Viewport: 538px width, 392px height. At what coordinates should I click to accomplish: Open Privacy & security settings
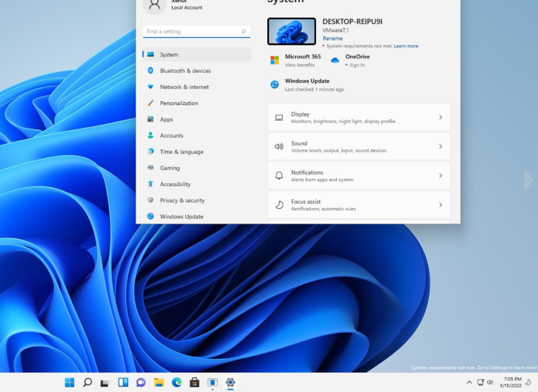point(196,200)
